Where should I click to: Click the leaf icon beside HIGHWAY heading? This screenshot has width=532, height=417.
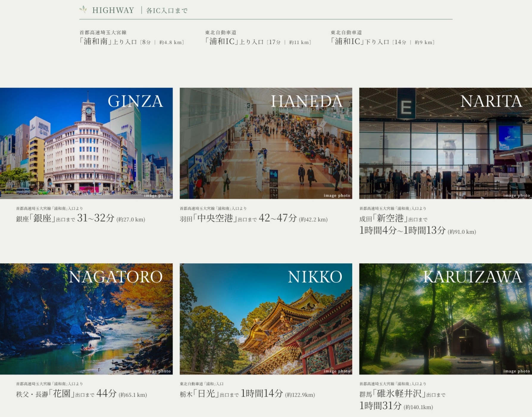[83, 10]
